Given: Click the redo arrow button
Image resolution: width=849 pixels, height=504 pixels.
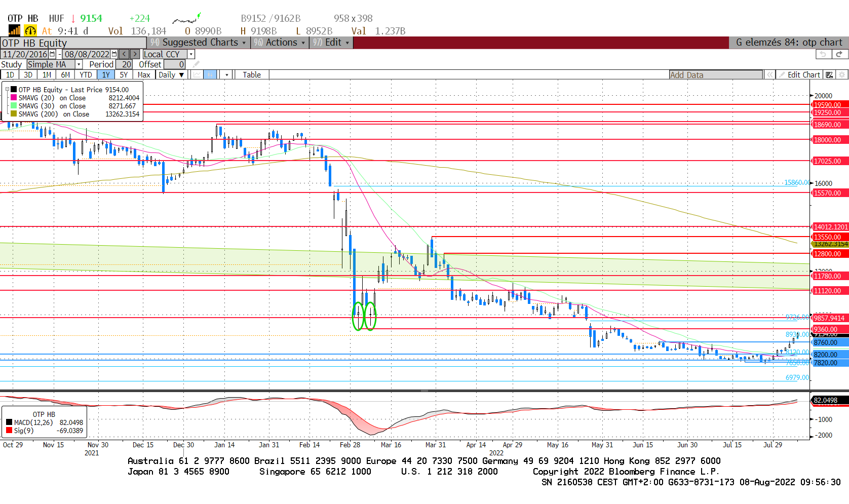Looking at the screenshot, I should pos(839,54).
